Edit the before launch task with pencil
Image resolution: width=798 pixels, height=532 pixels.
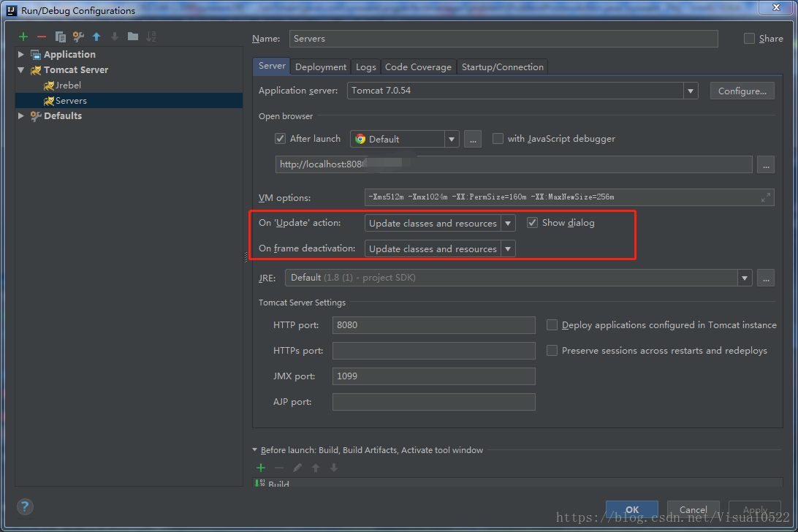click(297, 468)
